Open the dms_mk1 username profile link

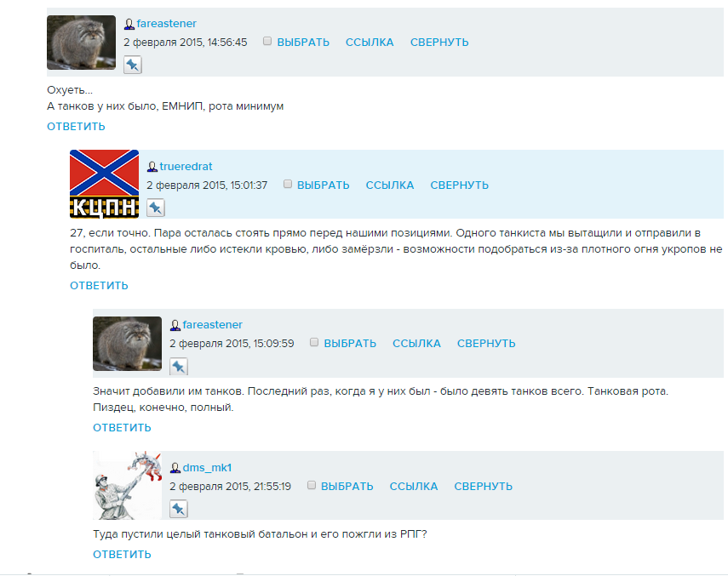coord(207,467)
